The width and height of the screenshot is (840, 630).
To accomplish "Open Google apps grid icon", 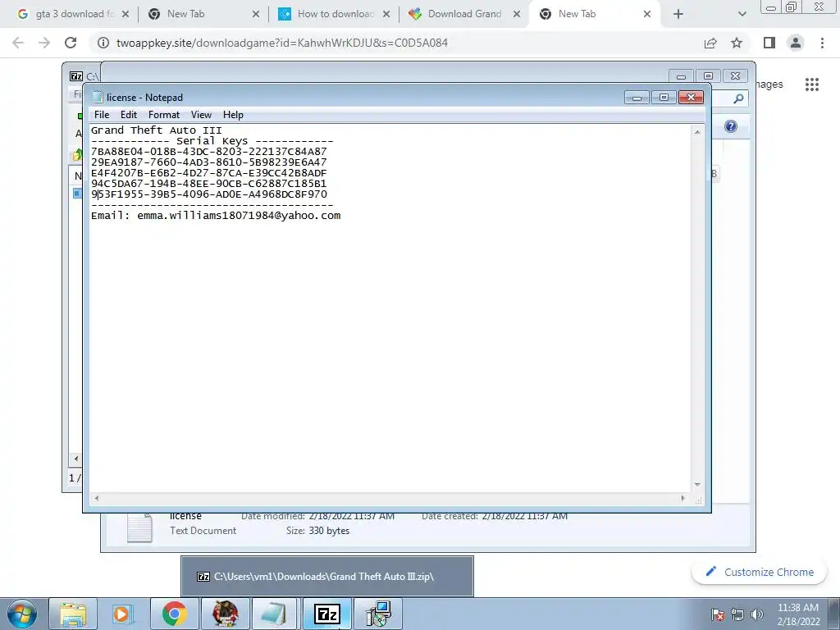I will coord(812,84).
